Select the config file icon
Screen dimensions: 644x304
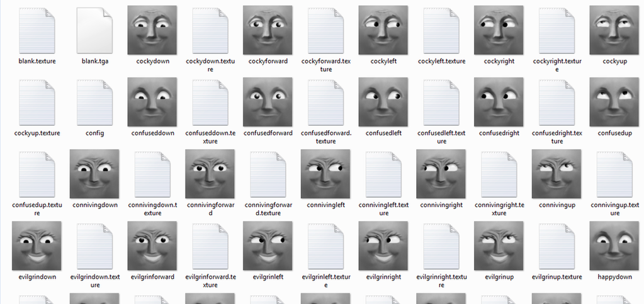tap(94, 103)
